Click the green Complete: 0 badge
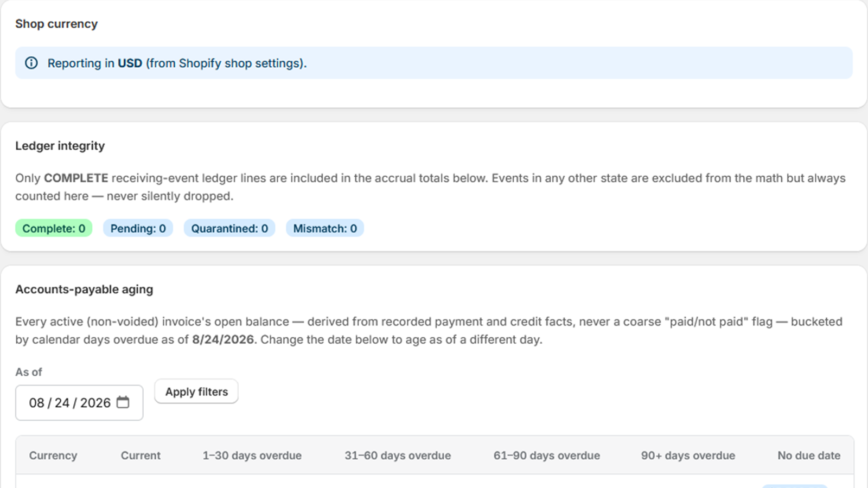The width and height of the screenshot is (868, 488). point(54,228)
